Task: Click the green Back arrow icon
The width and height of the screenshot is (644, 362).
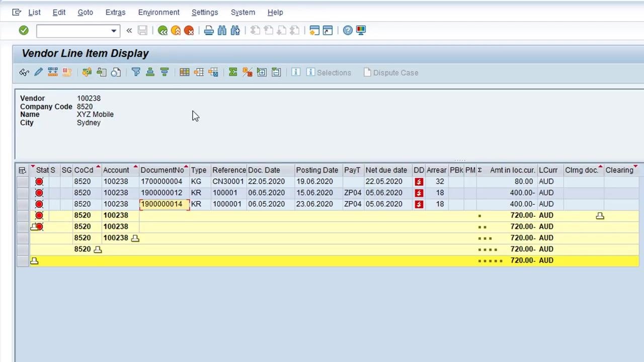Action: pos(163,31)
